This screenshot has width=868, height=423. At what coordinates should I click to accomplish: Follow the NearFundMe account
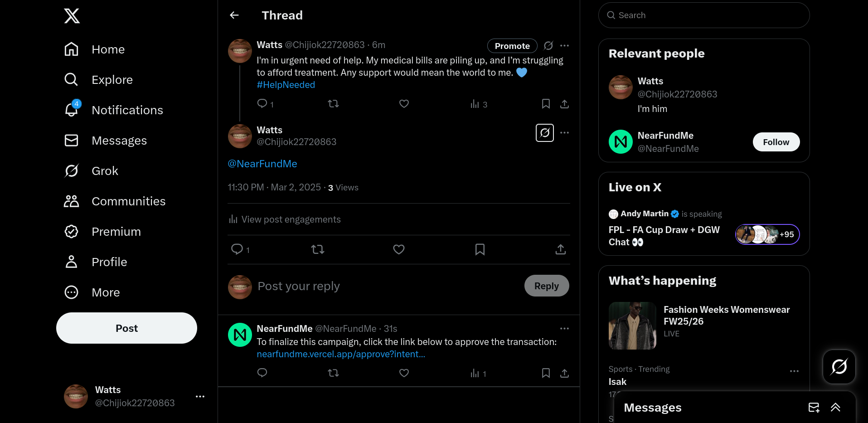pos(776,142)
